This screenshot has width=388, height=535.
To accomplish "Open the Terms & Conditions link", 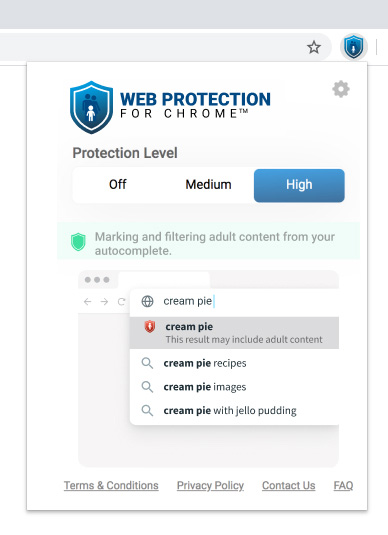I will pyautogui.click(x=111, y=485).
